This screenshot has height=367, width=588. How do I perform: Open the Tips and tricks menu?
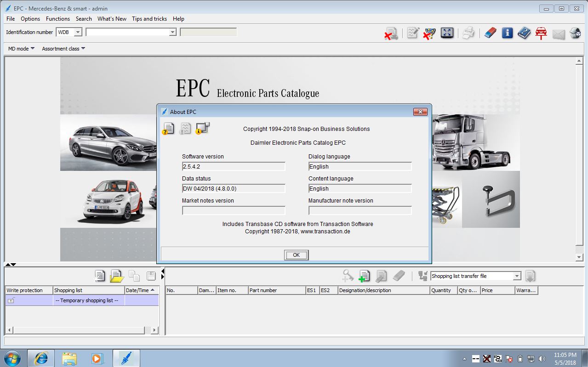[x=149, y=19]
